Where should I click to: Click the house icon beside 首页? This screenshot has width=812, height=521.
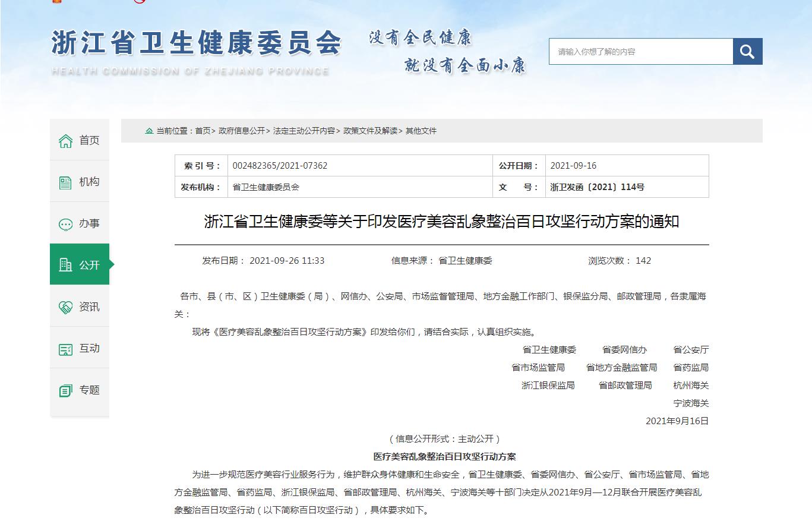tap(65, 141)
